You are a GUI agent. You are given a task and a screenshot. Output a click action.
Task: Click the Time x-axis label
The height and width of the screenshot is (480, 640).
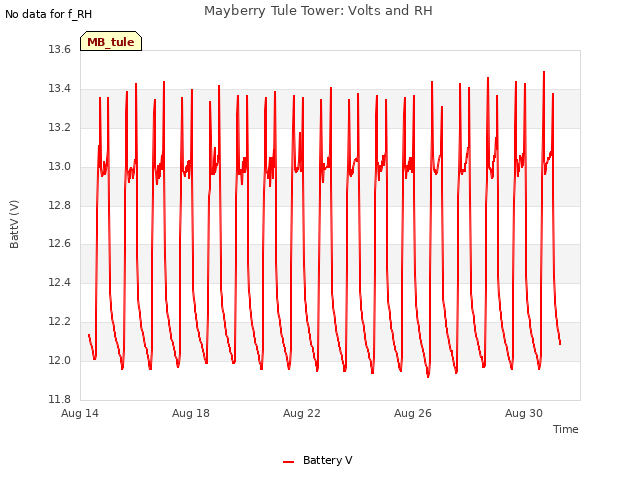(565, 429)
